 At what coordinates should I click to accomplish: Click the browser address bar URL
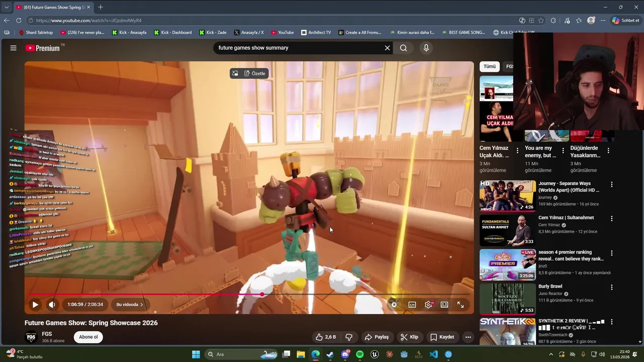coord(89,21)
